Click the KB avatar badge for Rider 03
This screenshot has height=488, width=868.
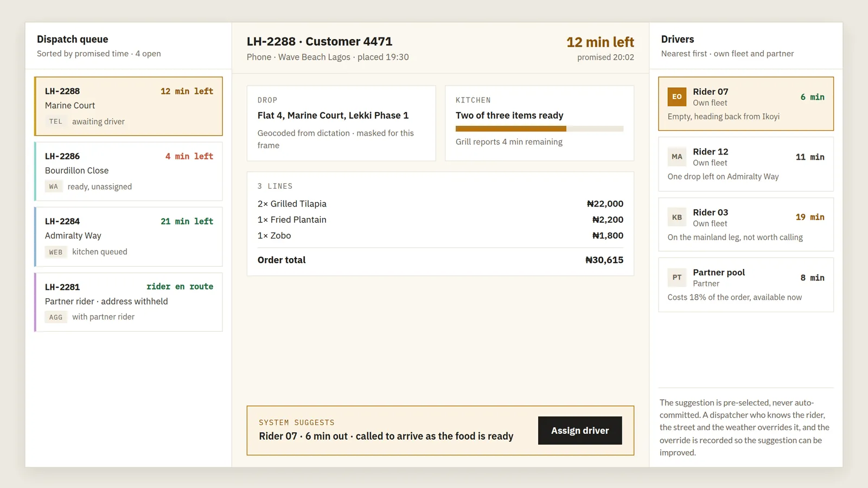[677, 217]
